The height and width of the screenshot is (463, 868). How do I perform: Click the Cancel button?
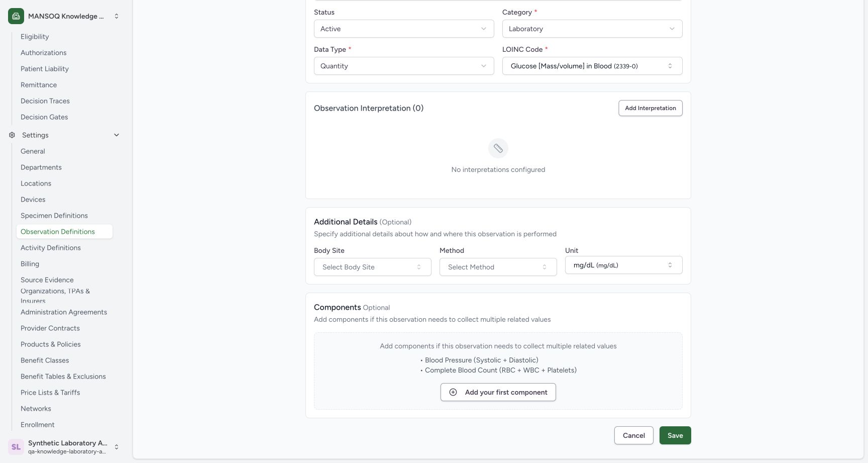[x=634, y=435]
